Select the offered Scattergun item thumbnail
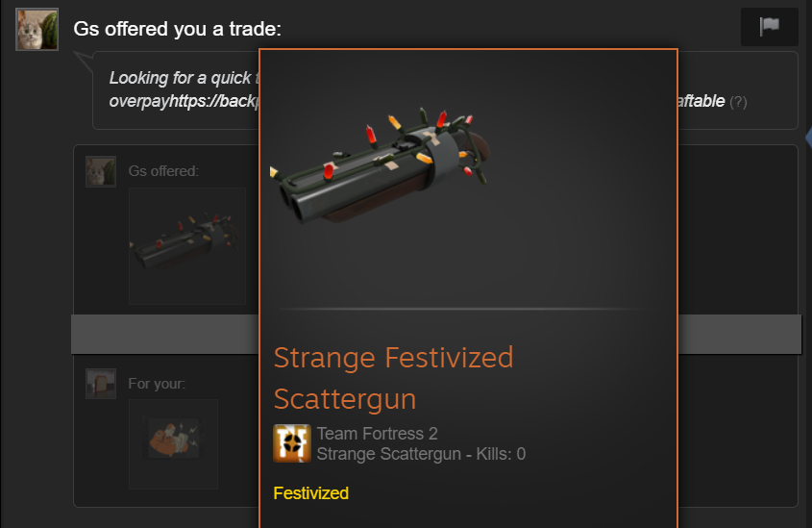This screenshot has height=528, width=812. point(187,245)
